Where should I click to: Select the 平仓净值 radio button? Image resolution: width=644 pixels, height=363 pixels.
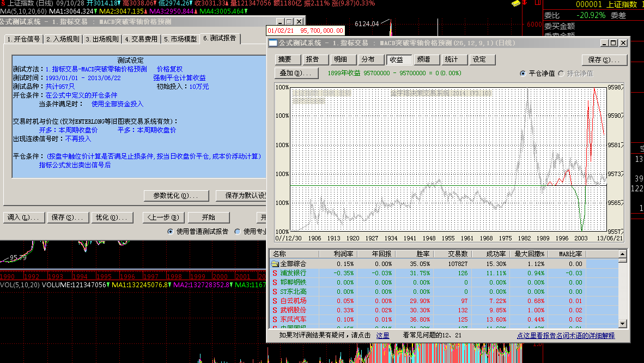pos(523,73)
